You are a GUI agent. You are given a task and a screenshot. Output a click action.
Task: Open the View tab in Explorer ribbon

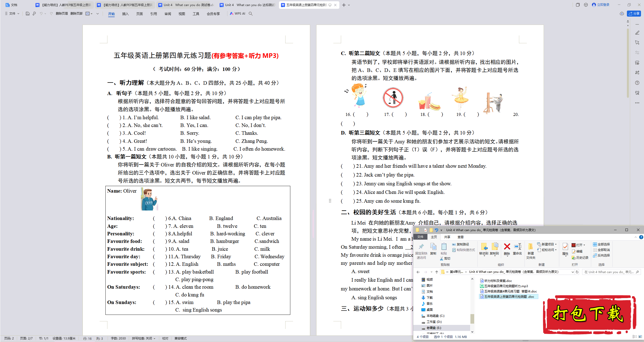point(460,237)
